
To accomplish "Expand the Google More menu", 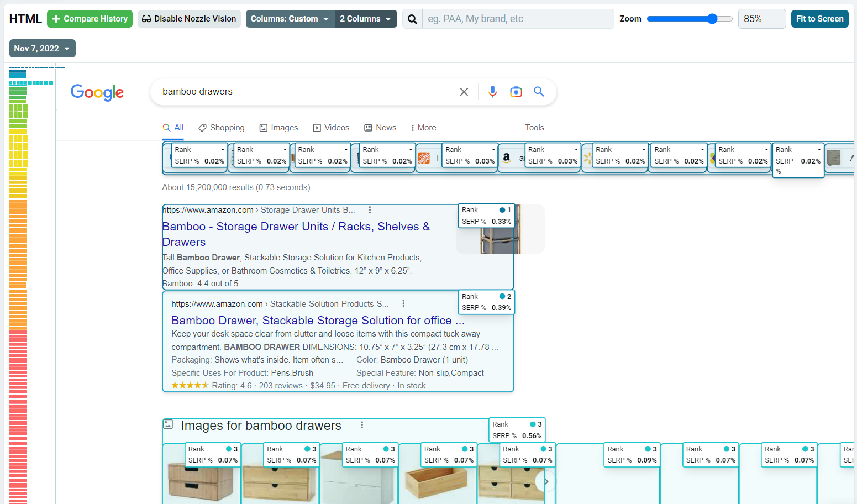I will (x=424, y=128).
